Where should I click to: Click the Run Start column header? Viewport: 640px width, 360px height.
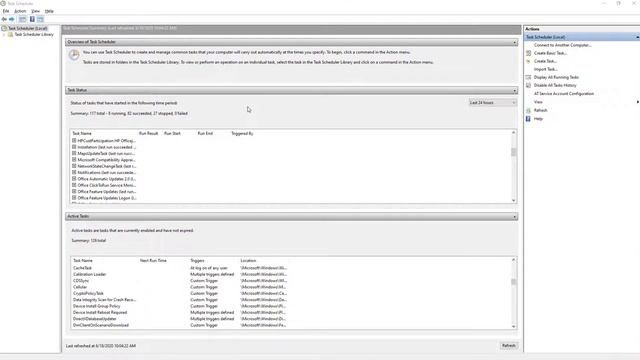click(172, 133)
